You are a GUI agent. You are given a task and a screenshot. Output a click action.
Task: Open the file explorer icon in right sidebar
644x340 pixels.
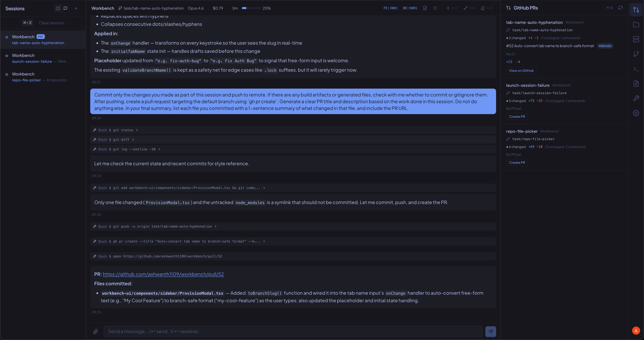click(636, 25)
